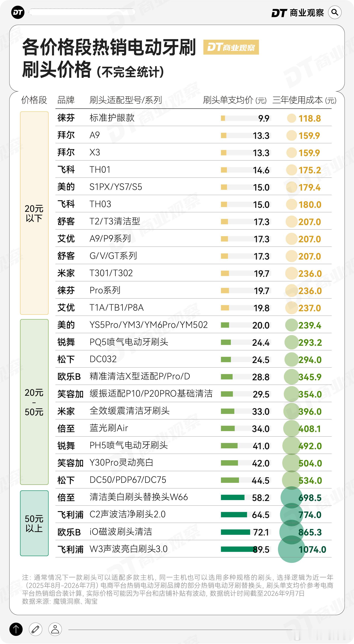The width and height of the screenshot is (354, 644).
Task: Click the DC50/PDP67/DC75 model text
Action: tap(128, 480)
